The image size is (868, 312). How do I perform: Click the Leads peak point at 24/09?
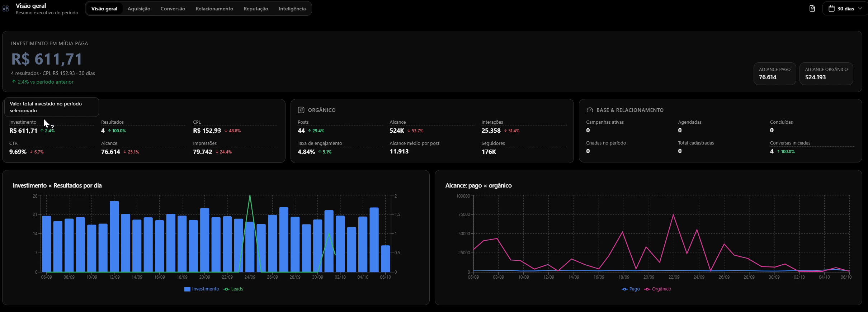coord(250,196)
